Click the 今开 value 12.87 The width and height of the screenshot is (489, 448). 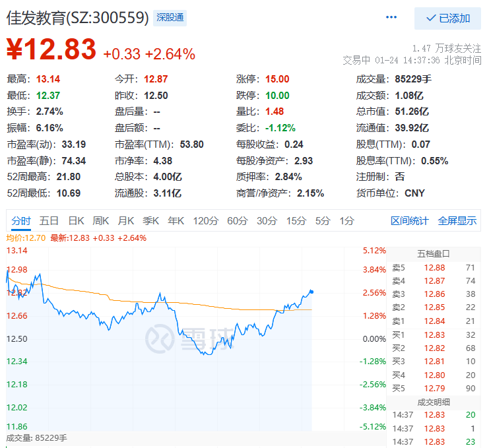156,79
